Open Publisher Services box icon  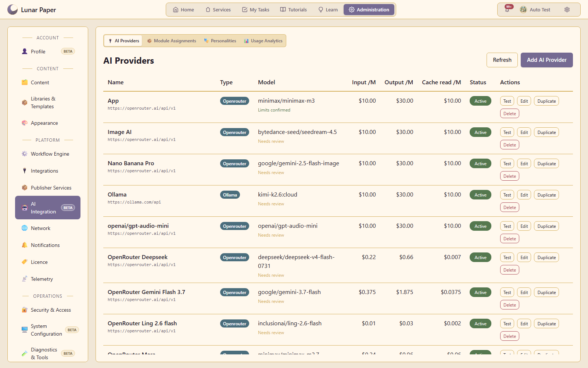coord(25,188)
